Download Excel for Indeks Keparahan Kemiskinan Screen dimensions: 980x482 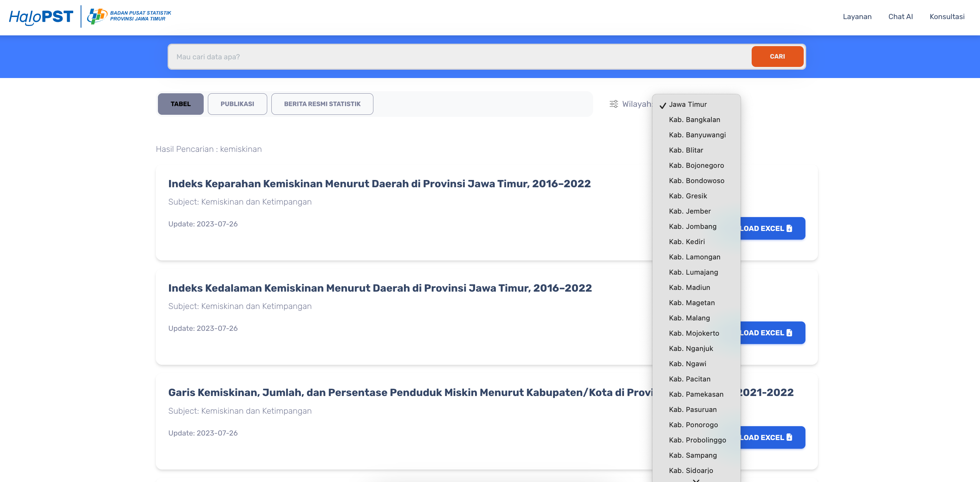point(772,229)
